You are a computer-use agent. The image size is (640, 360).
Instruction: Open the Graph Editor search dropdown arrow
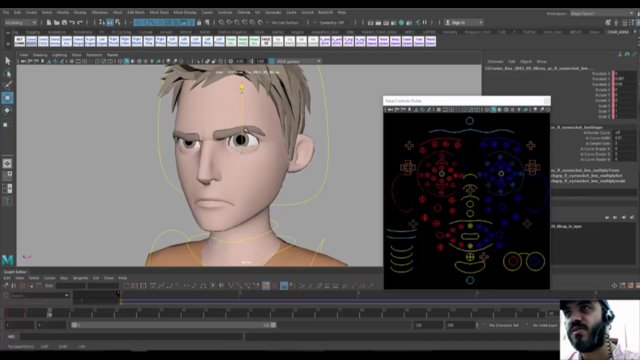click(67, 295)
